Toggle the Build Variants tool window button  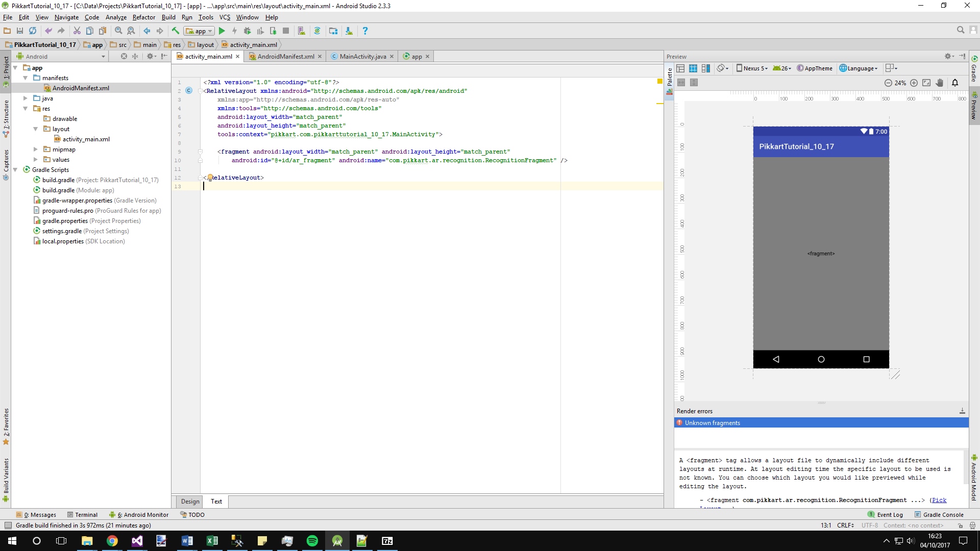click(x=6, y=480)
